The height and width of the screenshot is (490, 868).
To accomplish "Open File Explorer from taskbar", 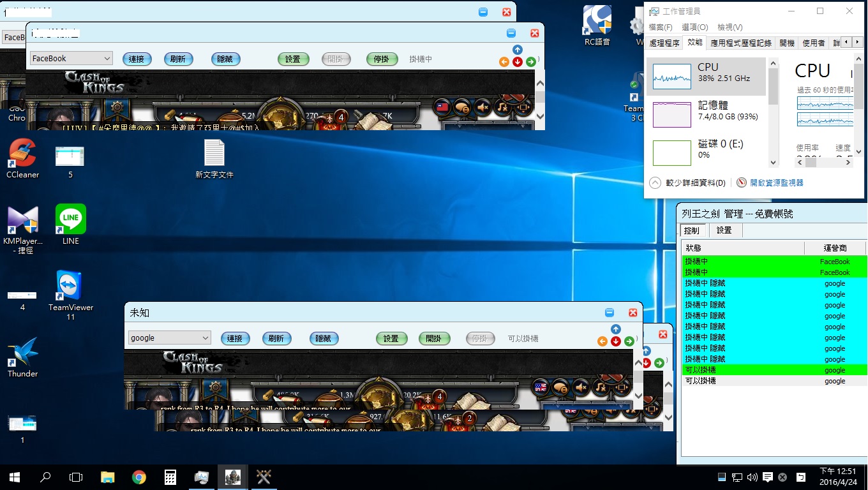I will 107,477.
